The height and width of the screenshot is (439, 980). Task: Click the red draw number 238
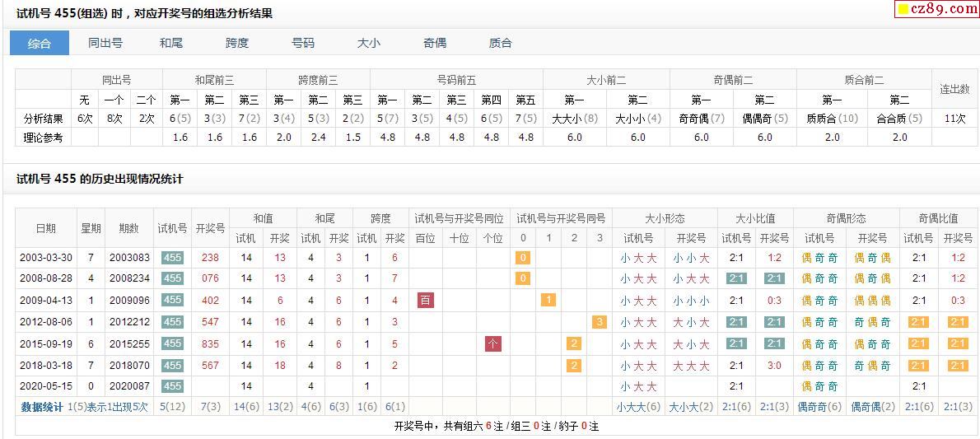(x=210, y=258)
